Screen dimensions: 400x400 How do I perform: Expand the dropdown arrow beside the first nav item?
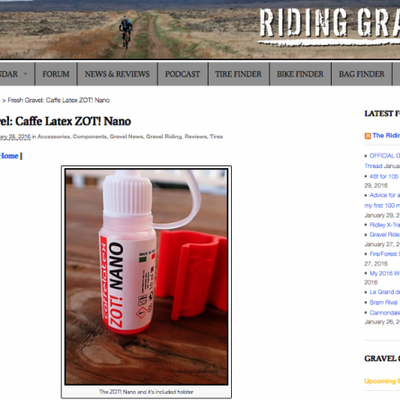point(25,74)
